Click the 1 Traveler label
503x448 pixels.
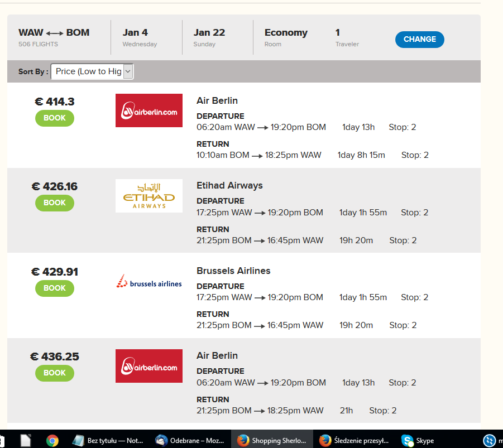coord(347,37)
